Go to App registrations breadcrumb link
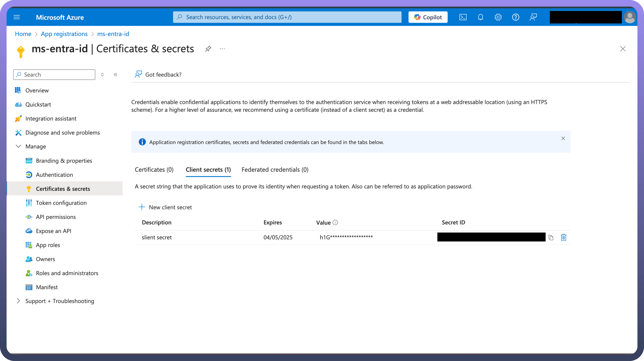Screen dimensions: 644x361 point(64,34)
